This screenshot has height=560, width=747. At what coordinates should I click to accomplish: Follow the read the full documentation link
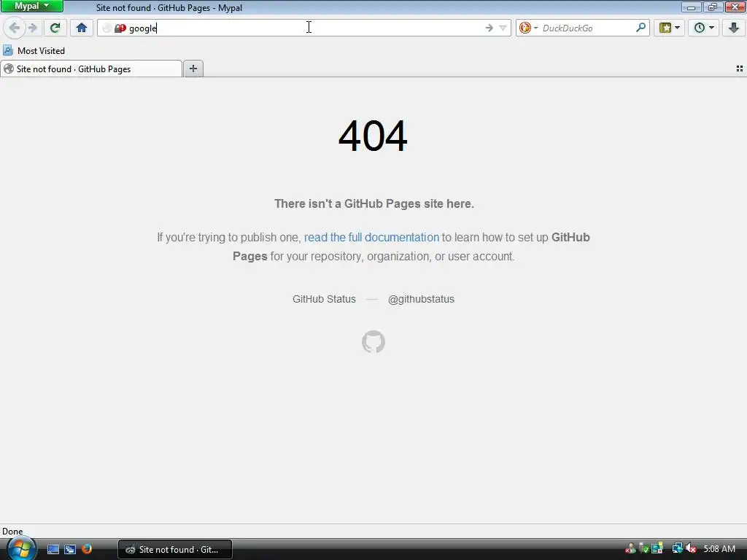coord(371,237)
